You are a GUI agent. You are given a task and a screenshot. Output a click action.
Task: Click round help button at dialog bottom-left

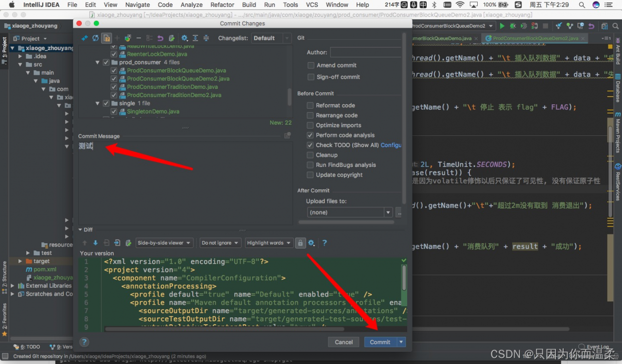tap(84, 342)
